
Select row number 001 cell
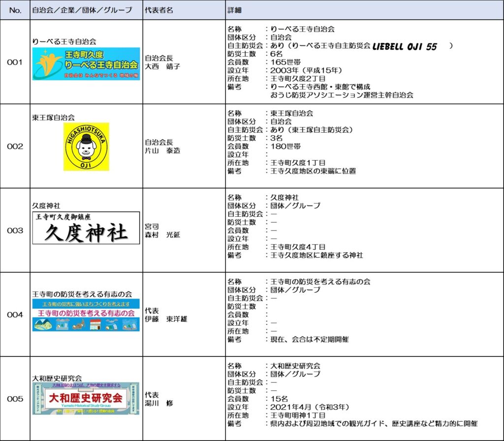[15, 62]
